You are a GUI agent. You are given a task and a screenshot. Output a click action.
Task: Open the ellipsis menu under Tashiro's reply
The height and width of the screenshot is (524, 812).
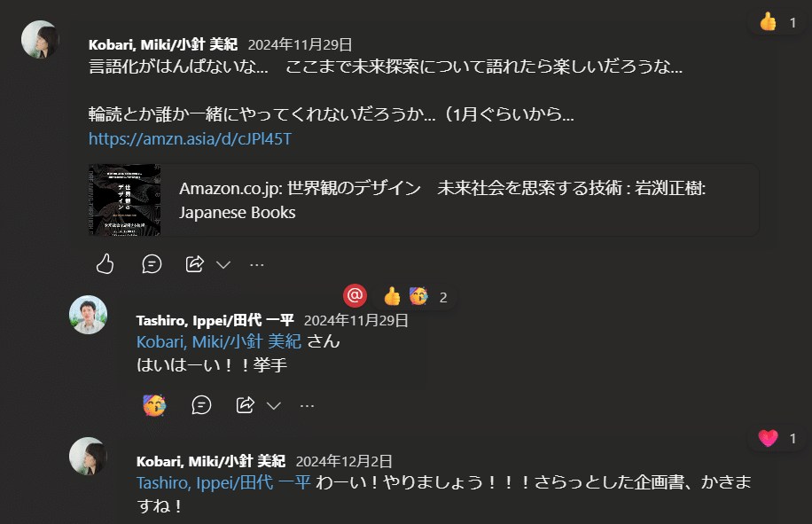[x=306, y=405]
